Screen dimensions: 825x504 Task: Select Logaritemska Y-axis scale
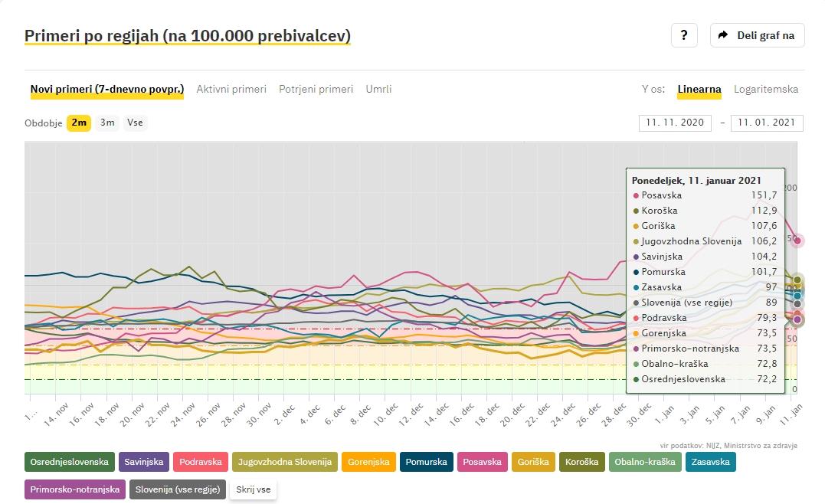tap(766, 89)
